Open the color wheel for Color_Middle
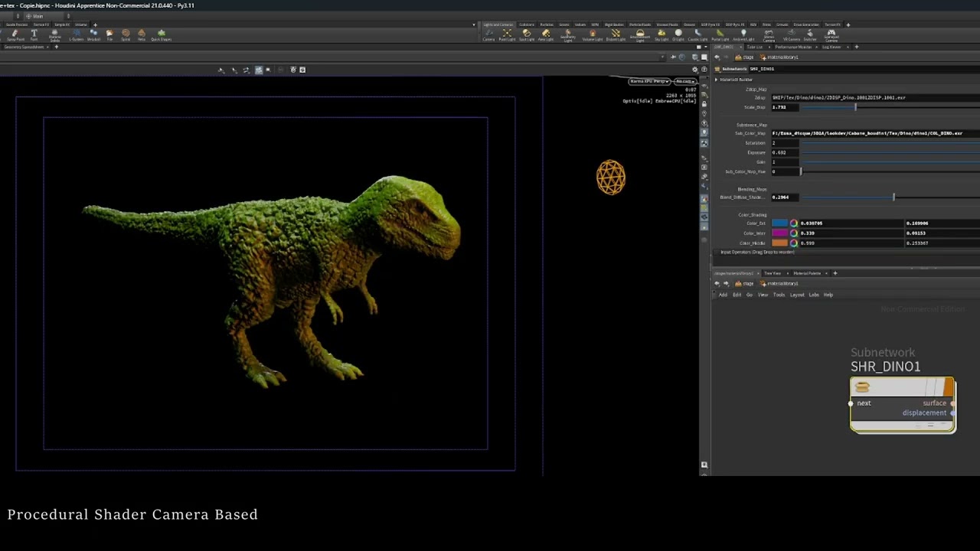This screenshot has width=980, height=551. [793, 243]
